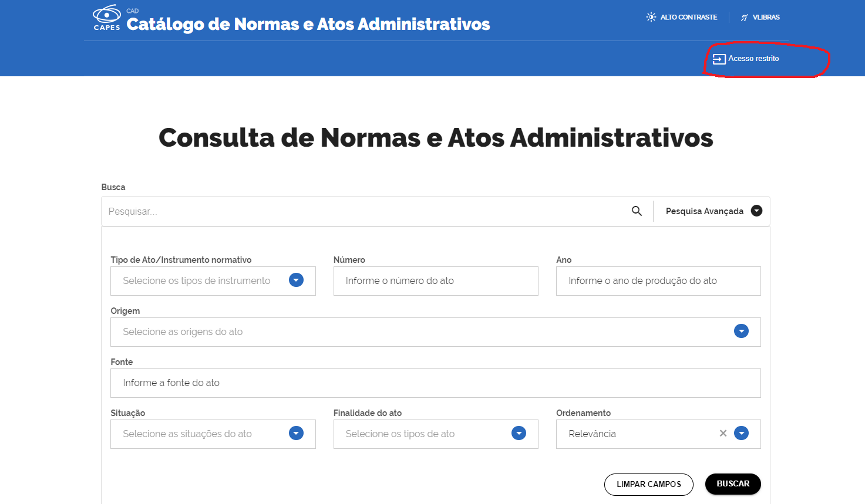This screenshot has width=865, height=504.
Task: Click the magnifying glass search icon
Action: click(x=637, y=211)
